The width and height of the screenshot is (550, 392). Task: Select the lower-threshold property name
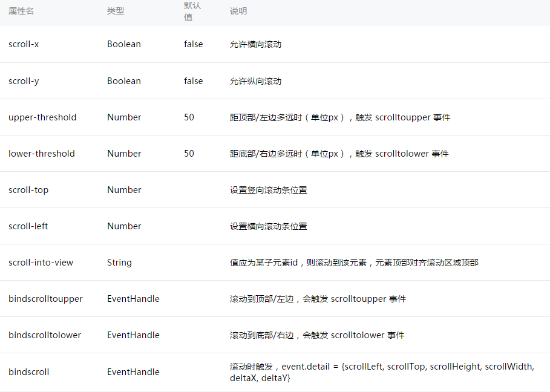(x=42, y=154)
